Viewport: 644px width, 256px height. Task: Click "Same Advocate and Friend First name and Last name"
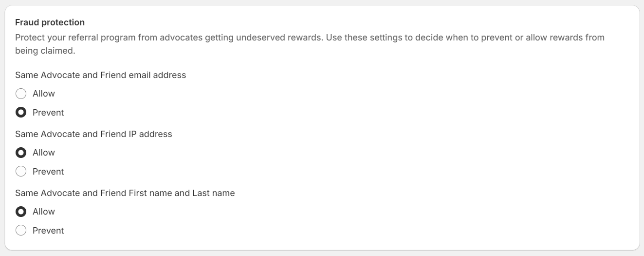pos(125,193)
